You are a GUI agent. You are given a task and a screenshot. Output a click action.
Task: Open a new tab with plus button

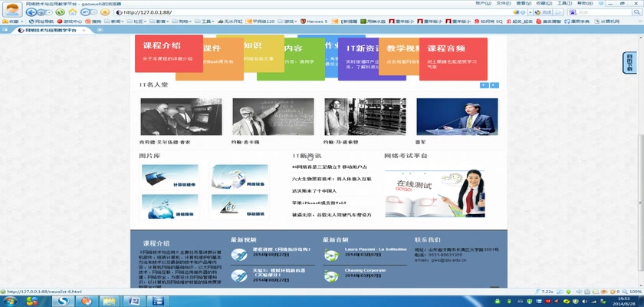tap(99, 30)
